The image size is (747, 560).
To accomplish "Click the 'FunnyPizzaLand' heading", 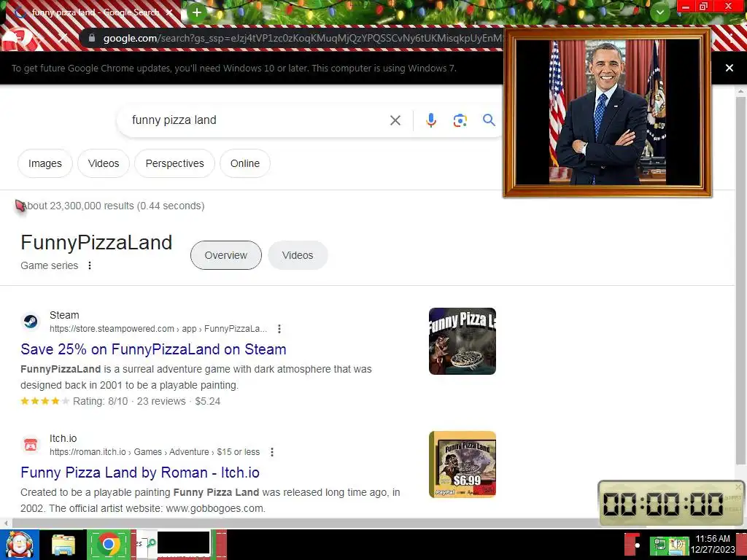I will 96,242.
